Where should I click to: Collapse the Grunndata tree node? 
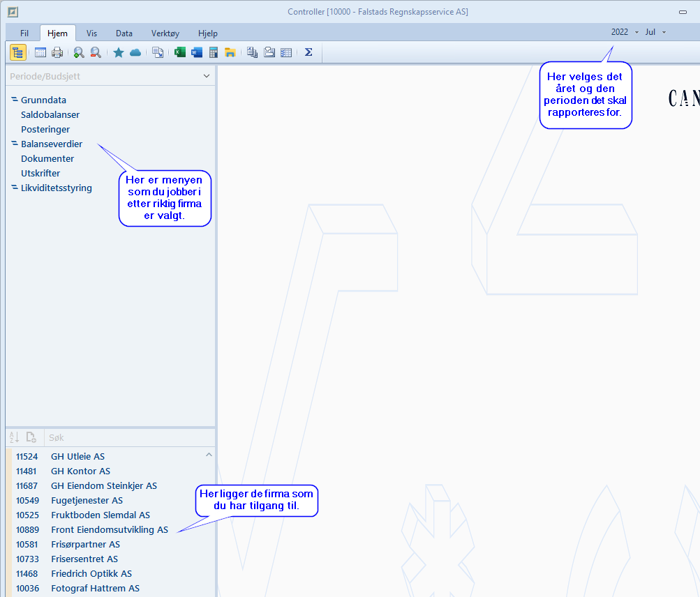(x=15, y=100)
